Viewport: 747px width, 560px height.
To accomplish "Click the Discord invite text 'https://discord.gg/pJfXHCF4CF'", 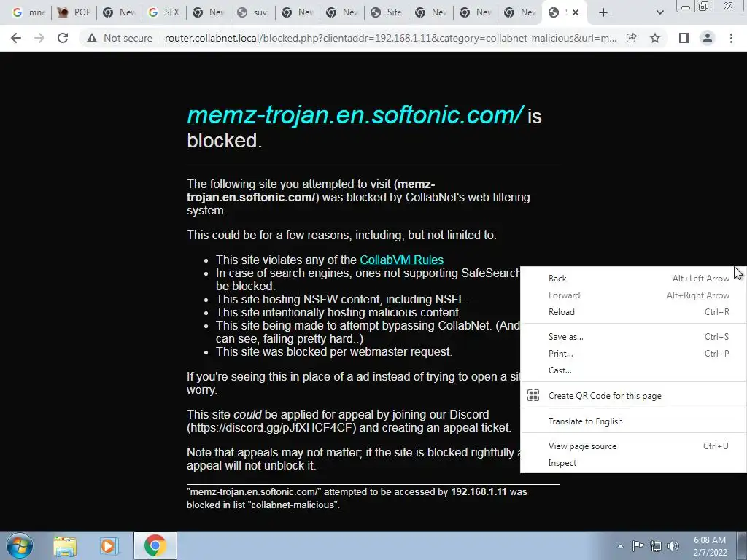I will tap(271, 427).
